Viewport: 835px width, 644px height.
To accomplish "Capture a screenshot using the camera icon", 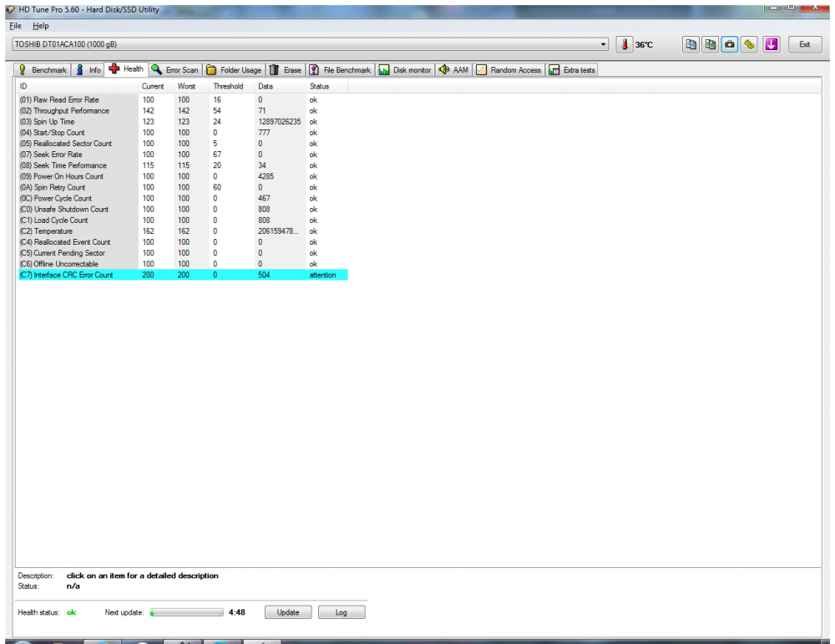I will (x=729, y=44).
